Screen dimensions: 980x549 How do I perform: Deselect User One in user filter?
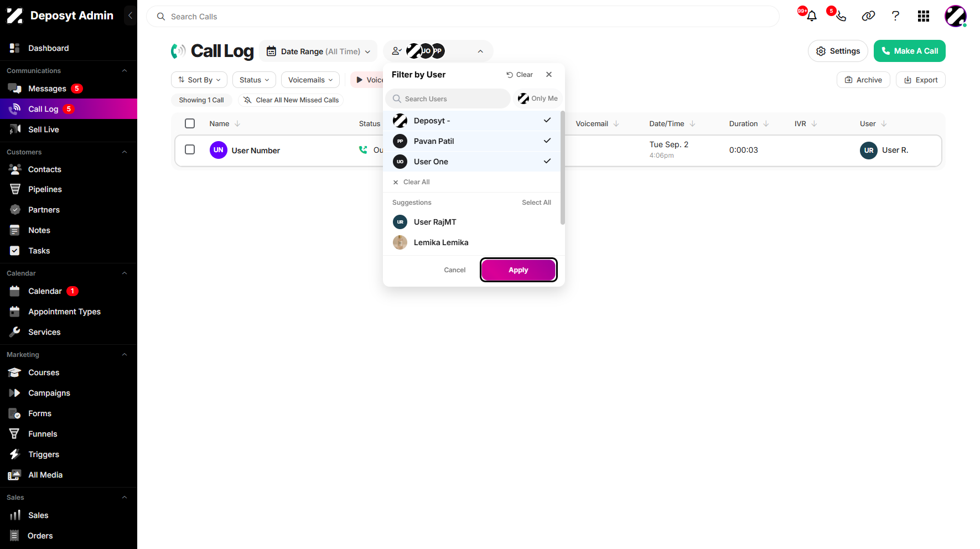click(472, 162)
